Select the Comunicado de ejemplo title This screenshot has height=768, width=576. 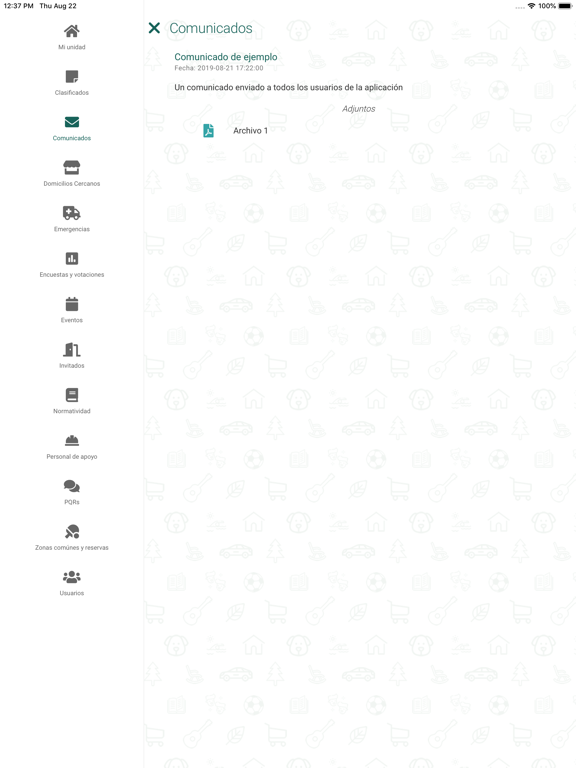(x=226, y=57)
